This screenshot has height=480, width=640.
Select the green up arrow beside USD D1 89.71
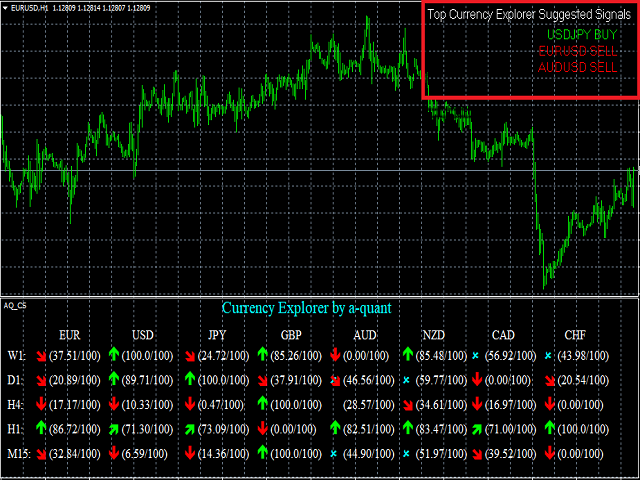click(x=114, y=379)
